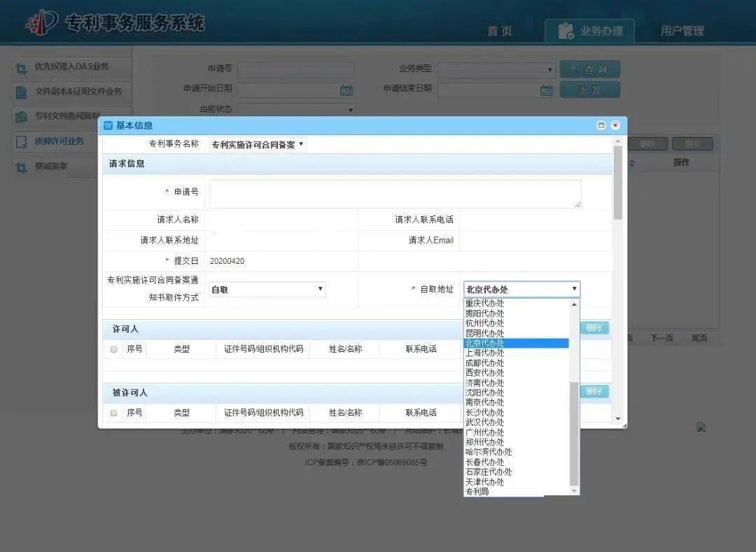
Task: Check the header checkbox in 被许可人 table
Action: coord(113,412)
